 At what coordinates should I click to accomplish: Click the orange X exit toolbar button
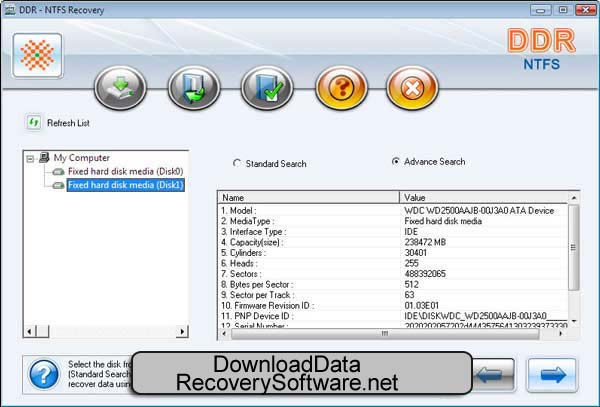point(412,88)
